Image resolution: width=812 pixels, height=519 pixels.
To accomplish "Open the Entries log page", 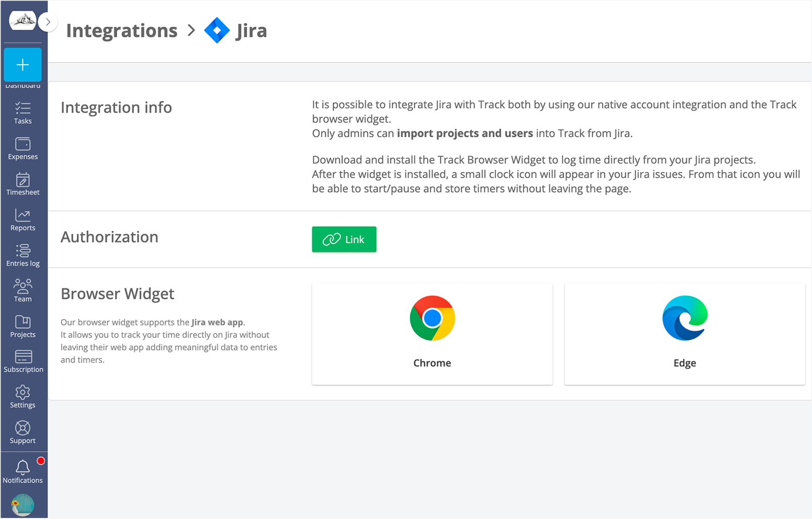I will pyautogui.click(x=23, y=255).
